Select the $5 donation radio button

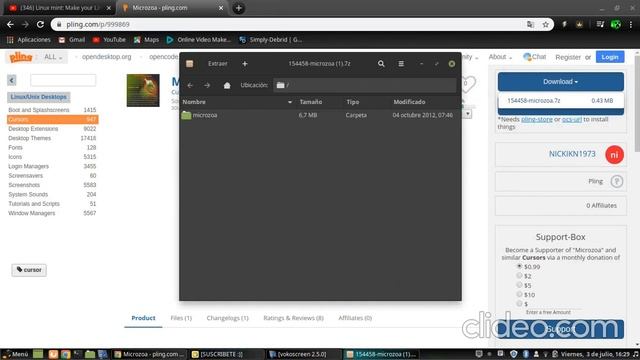[519, 285]
